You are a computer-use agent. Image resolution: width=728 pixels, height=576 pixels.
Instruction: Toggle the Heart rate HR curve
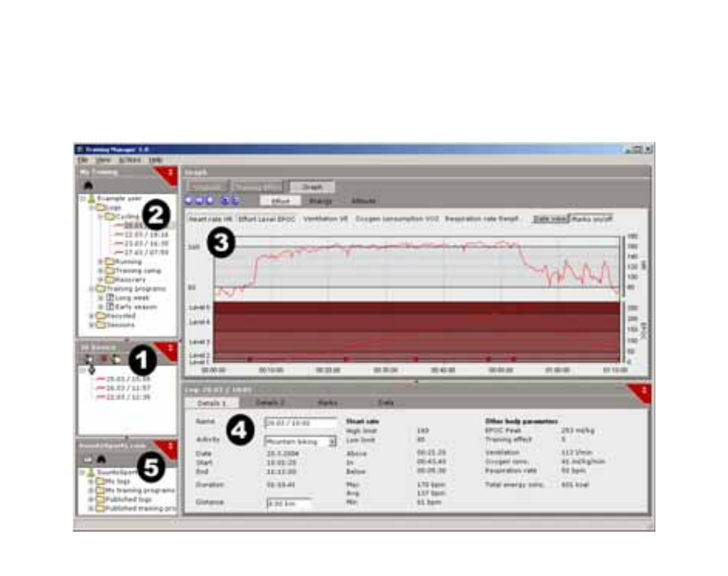[211, 219]
